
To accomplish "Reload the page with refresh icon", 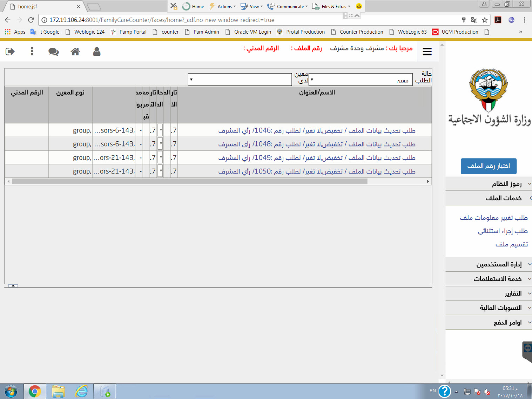I will click(x=31, y=20).
